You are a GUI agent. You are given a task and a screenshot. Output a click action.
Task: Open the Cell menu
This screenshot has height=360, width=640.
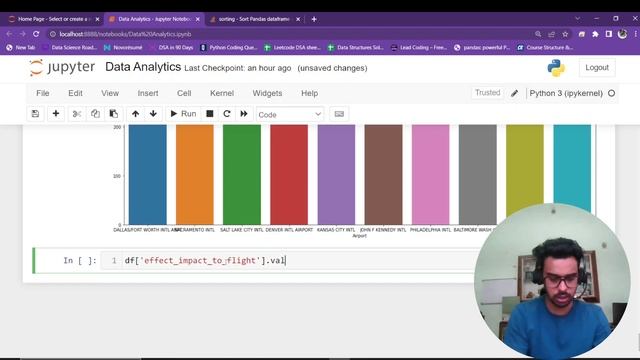184,93
